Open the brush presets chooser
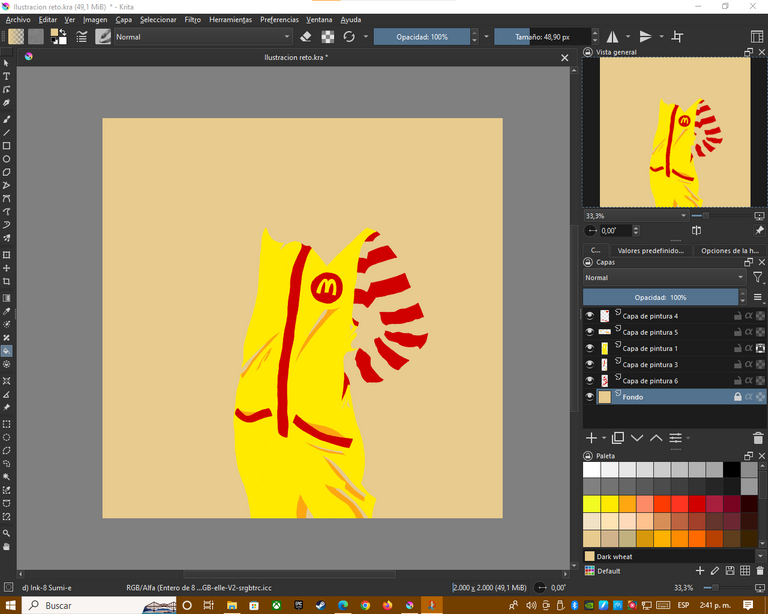This screenshot has height=614, width=768. [x=103, y=37]
